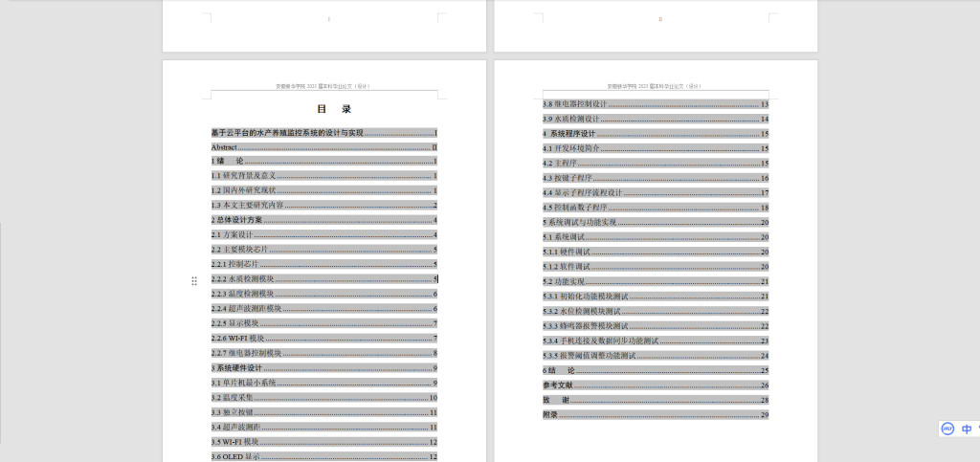Click the 2.2.6 WI-FI 模块 entry
The width and height of the screenshot is (980, 462).
(238, 338)
